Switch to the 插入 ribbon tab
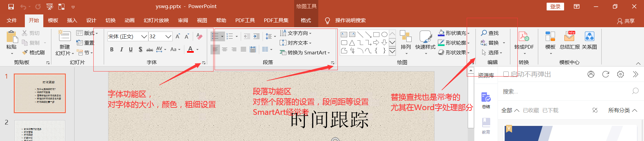Viewport: 644px width, 141px height. click(x=72, y=20)
